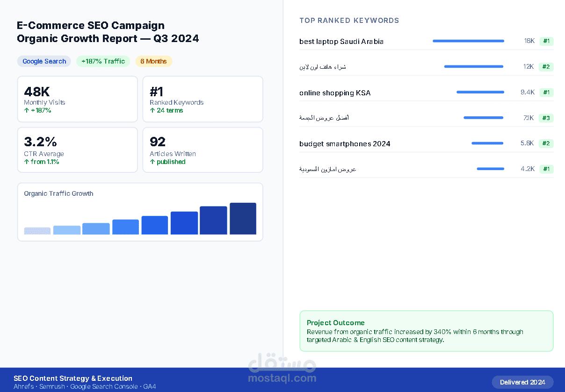Select the 92 Articles Written card
The width and height of the screenshot is (565, 392).
(x=203, y=150)
